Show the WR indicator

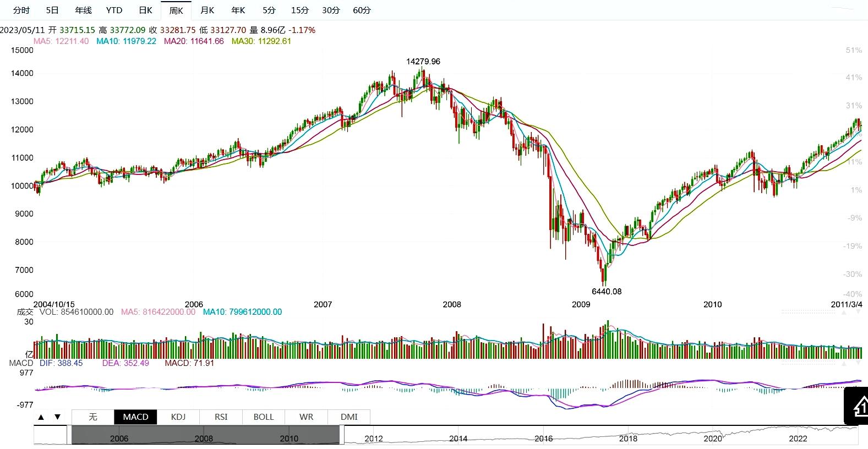306,417
